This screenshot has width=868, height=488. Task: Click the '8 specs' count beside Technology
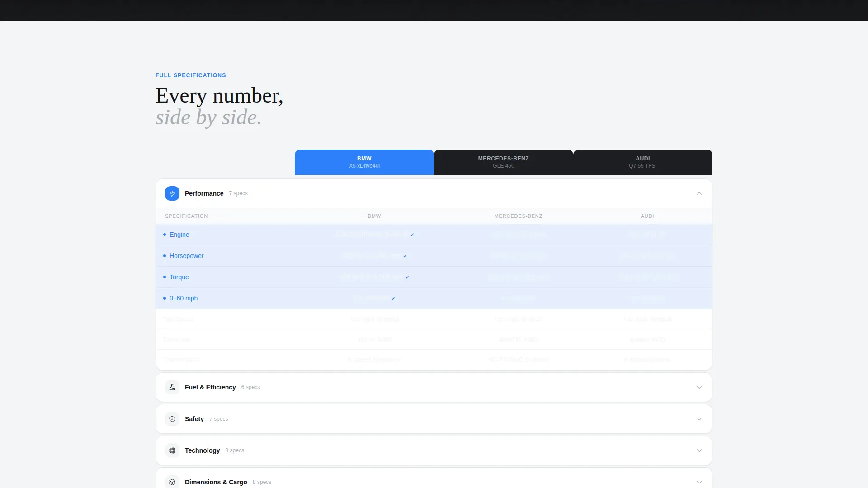click(x=235, y=450)
